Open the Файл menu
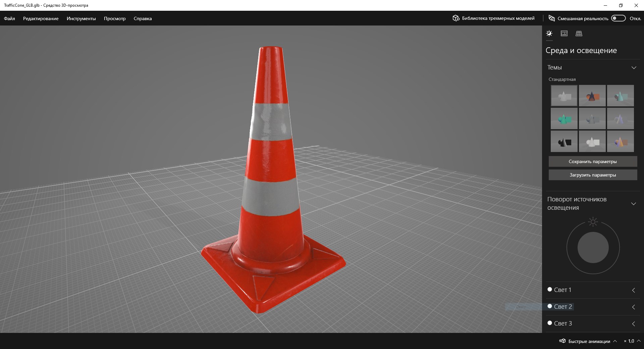Screen dimensions: 644x349 [9, 18]
